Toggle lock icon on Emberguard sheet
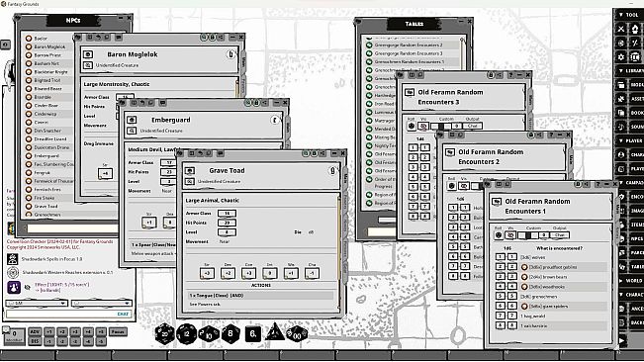Viewport: 644px width, 362px height. click(256, 102)
